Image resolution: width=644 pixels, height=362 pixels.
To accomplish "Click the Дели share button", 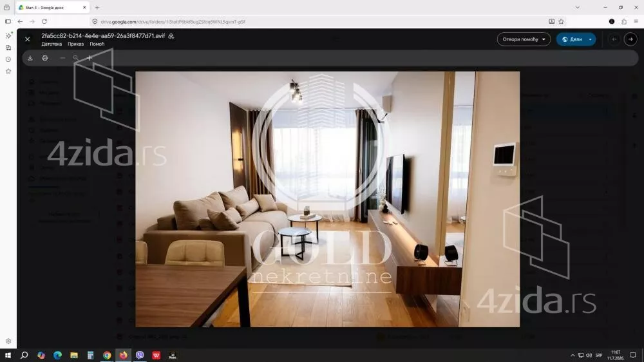I will coord(571,39).
